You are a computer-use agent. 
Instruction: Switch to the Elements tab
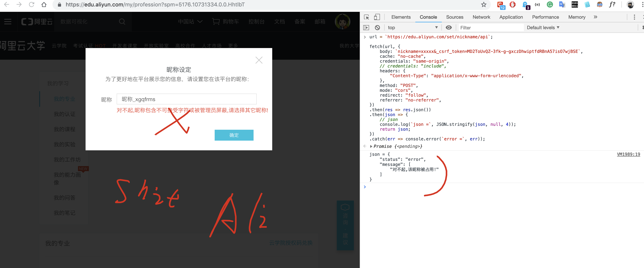pyautogui.click(x=401, y=17)
